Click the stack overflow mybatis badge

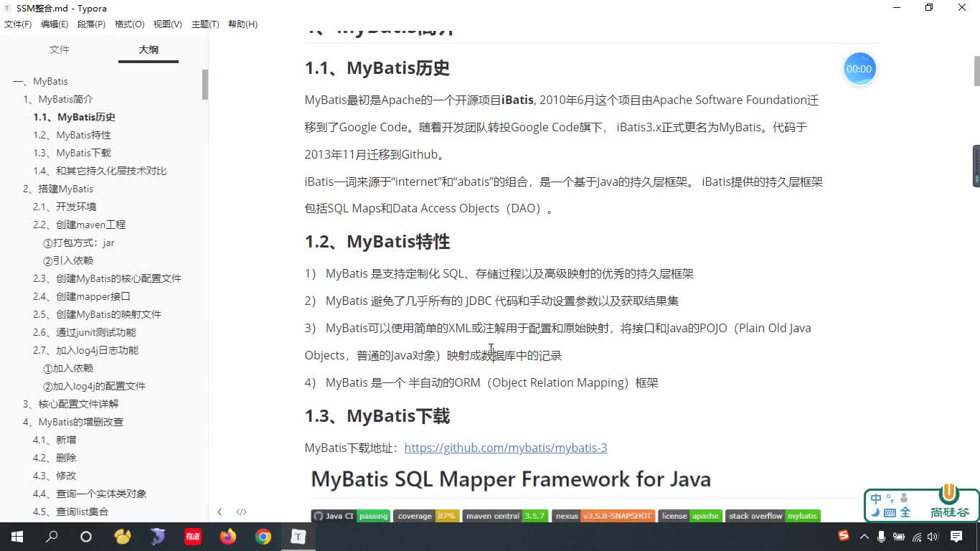click(x=773, y=516)
